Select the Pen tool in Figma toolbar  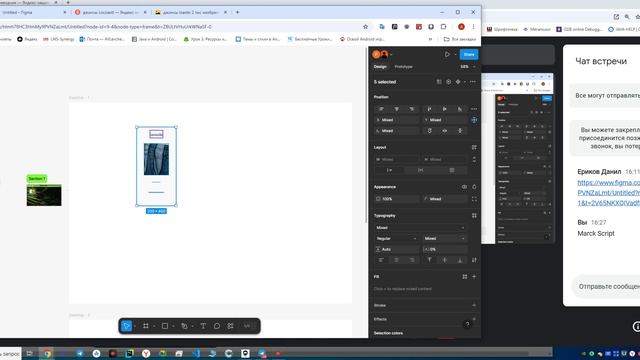pos(184,326)
